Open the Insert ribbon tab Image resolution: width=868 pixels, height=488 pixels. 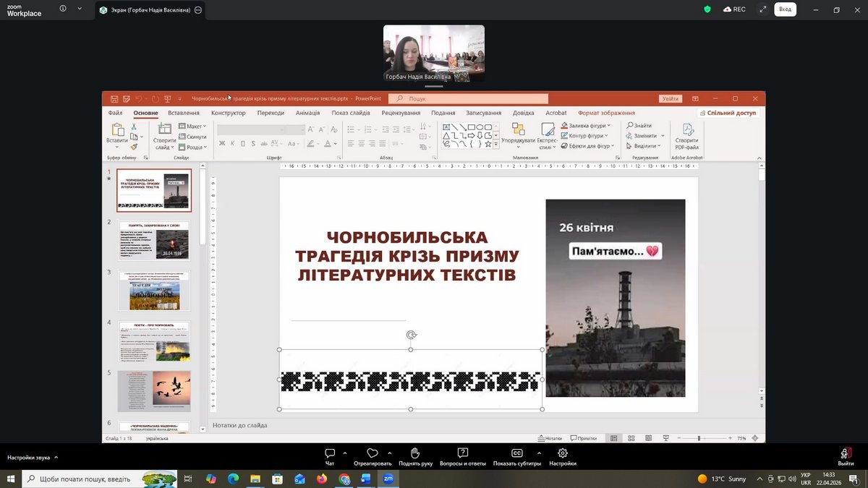(183, 113)
